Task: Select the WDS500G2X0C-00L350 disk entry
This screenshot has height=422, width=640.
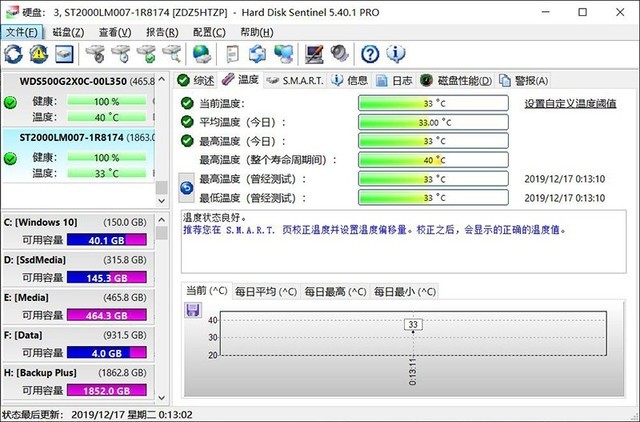Action: (x=78, y=99)
